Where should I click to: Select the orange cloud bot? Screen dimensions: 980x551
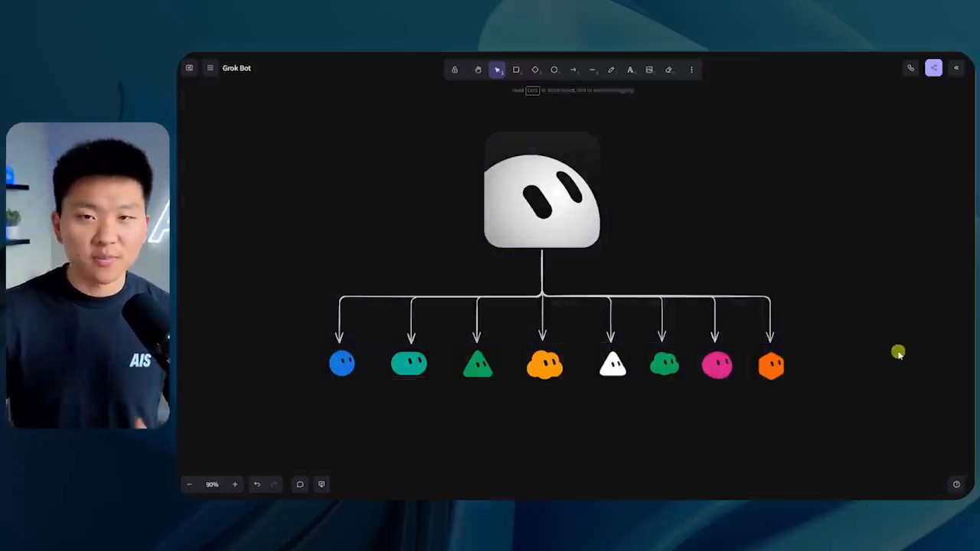pos(544,365)
